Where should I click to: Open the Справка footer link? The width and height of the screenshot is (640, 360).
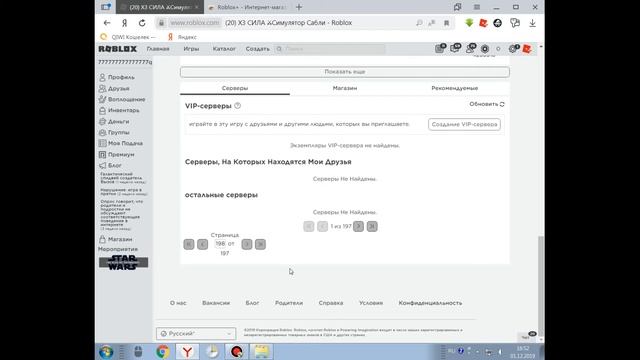click(x=331, y=303)
